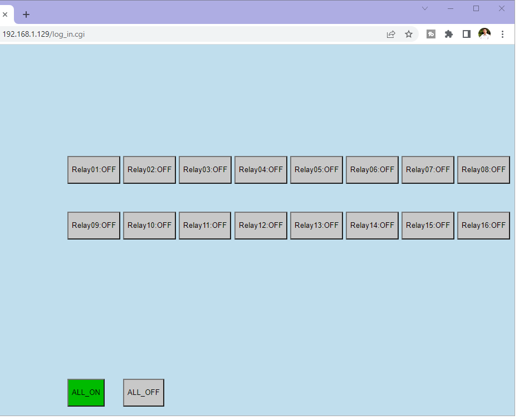Activate Relay10
The image size is (519, 420).
(x=149, y=226)
